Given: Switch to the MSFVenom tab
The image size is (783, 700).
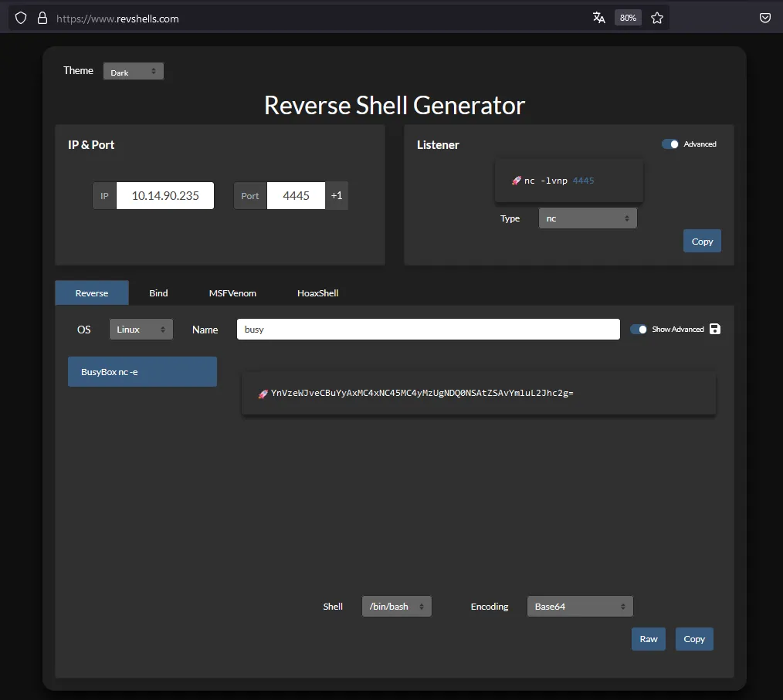Looking at the screenshot, I should pos(232,293).
